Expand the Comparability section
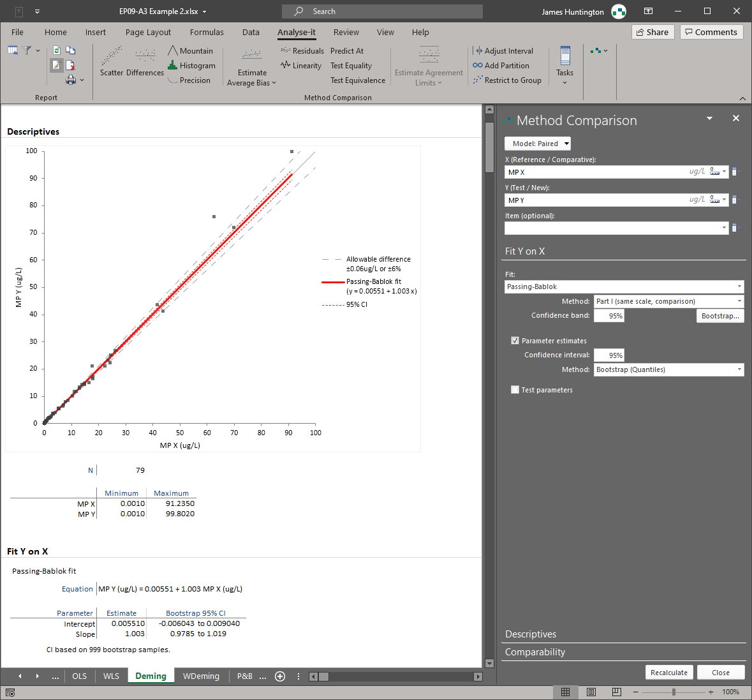The image size is (752, 700). [x=535, y=652]
